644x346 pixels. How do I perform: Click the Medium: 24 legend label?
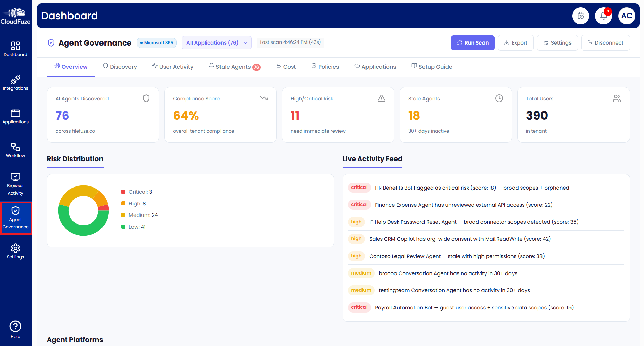click(143, 215)
